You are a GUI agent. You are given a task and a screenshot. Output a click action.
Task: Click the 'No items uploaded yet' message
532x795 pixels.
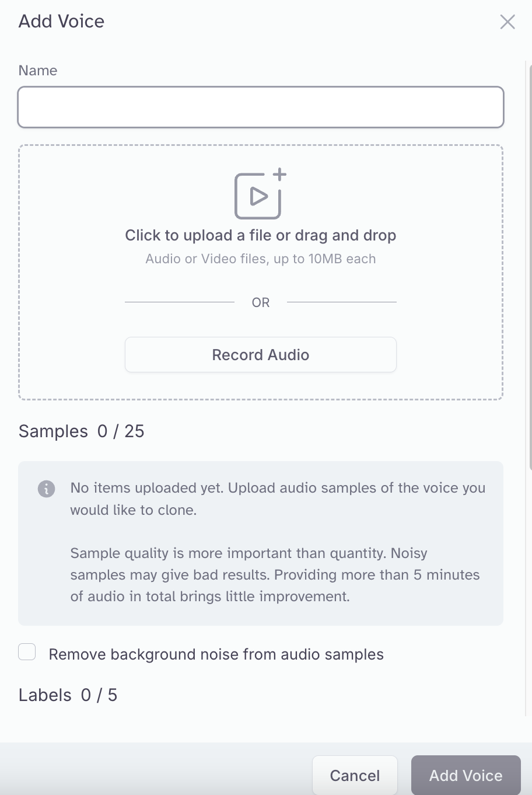click(278, 498)
